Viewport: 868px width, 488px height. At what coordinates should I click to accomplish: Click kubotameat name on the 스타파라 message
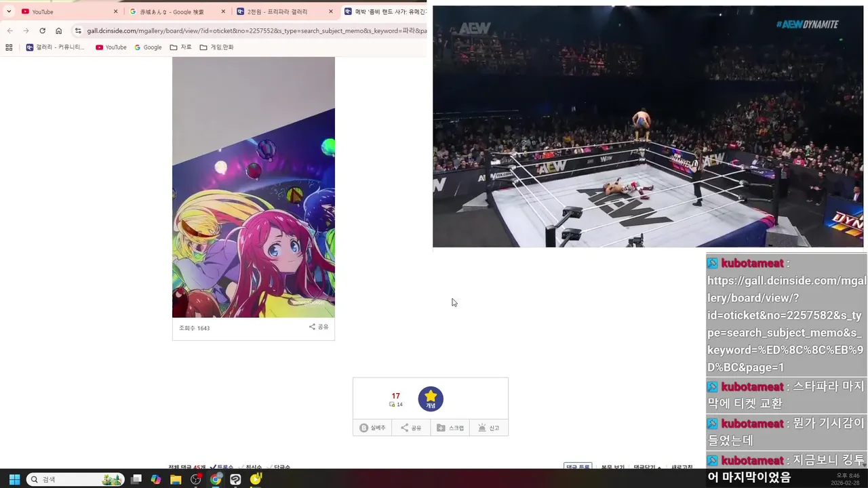[752, 387]
